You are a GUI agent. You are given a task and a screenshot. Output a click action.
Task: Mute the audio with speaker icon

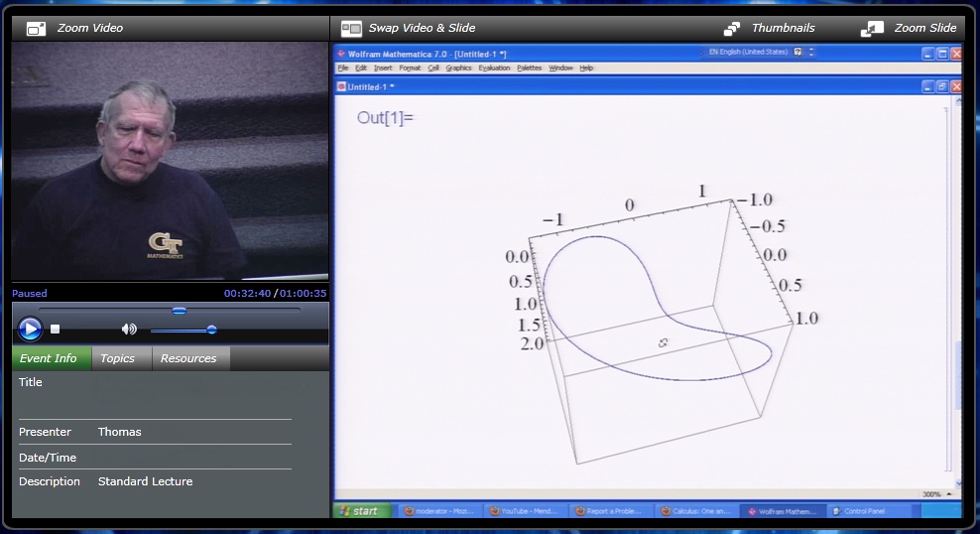(x=129, y=329)
